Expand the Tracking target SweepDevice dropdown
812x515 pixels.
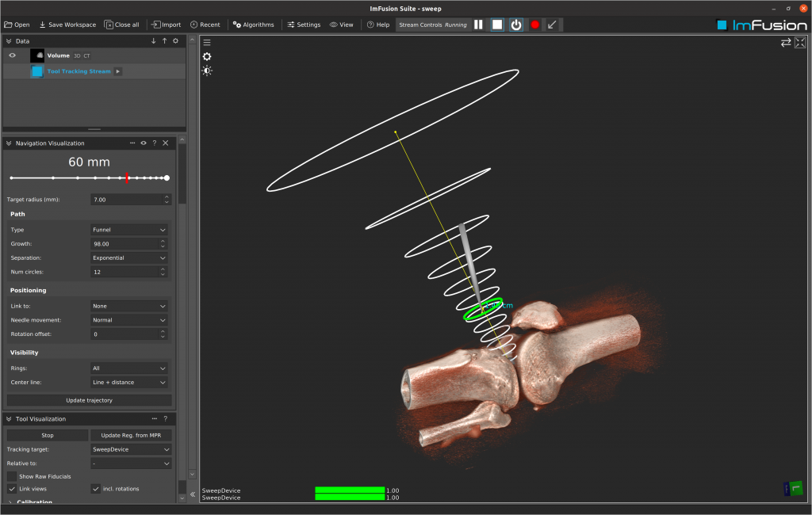pyautogui.click(x=132, y=449)
